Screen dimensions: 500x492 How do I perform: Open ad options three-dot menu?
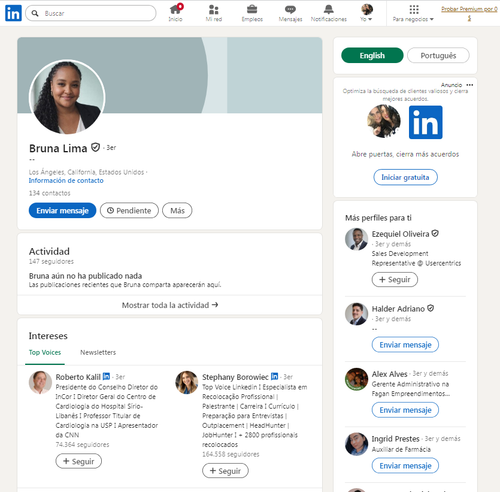470,85
